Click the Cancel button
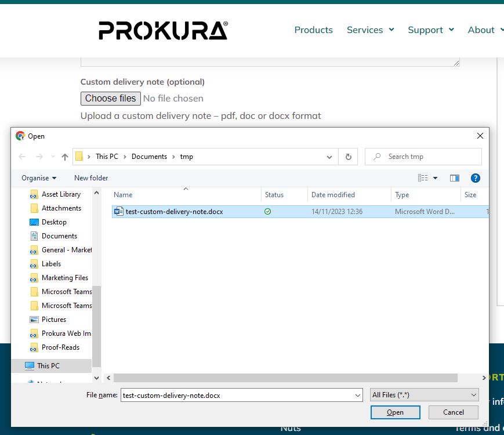Image resolution: width=504 pixels, height=435 pixels. pyautogui.click(x=453, y=412)
